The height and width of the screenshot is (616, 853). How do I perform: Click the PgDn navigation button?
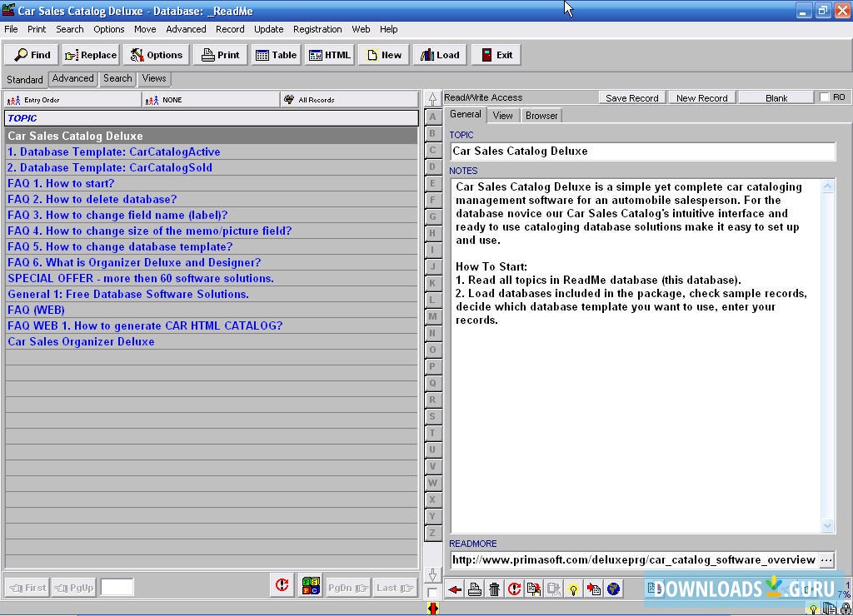pyautogui.click(x=347, y=588)
